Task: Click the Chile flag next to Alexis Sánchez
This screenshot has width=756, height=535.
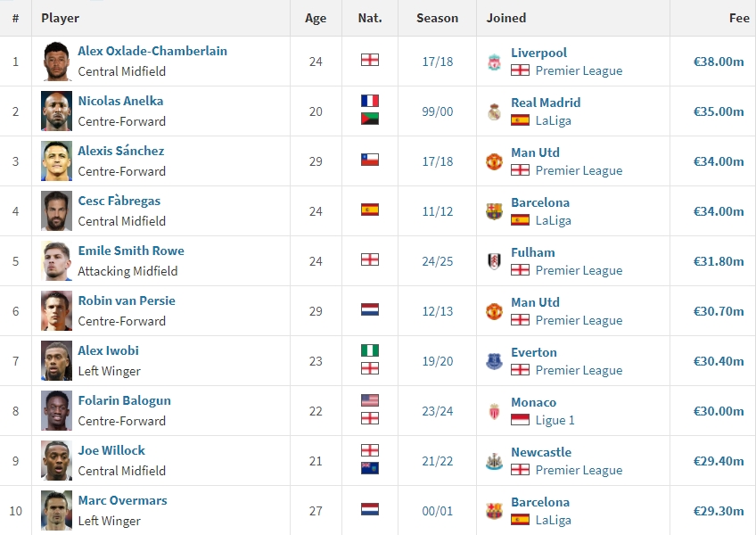Action: pyautogui.click(x=370, y=160)
